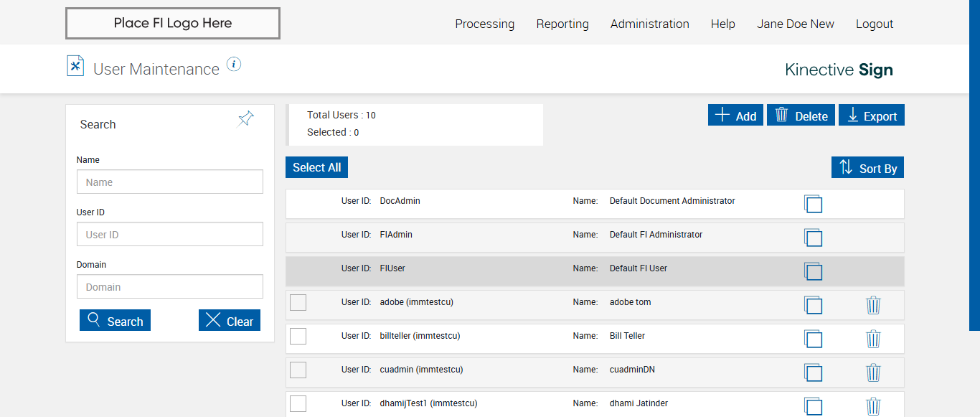Check the box for adobe (immtestcu) user

pos(298,302)
